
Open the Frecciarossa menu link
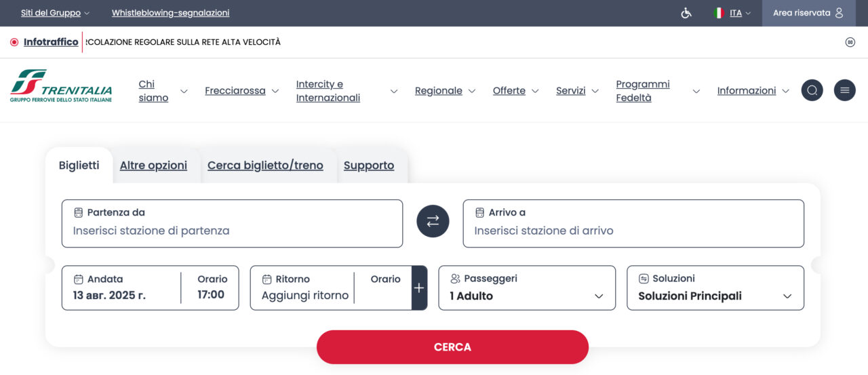235,91
